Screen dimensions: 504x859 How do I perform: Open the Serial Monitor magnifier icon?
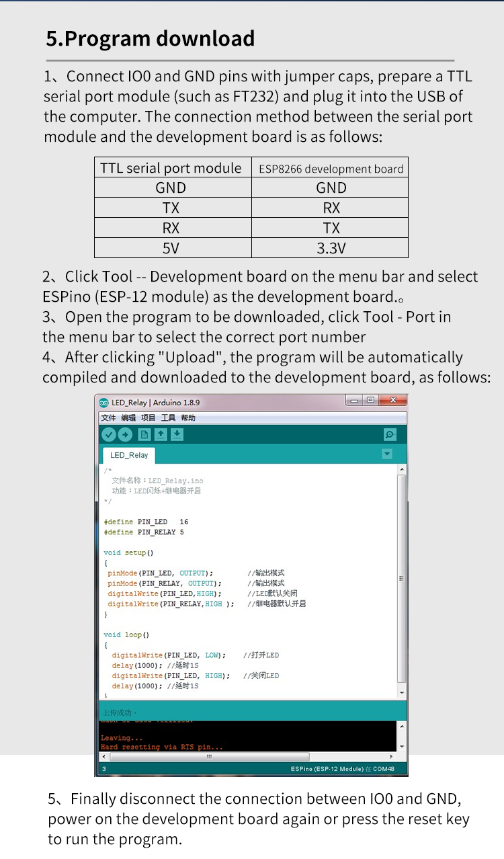(x=390, y=435)
